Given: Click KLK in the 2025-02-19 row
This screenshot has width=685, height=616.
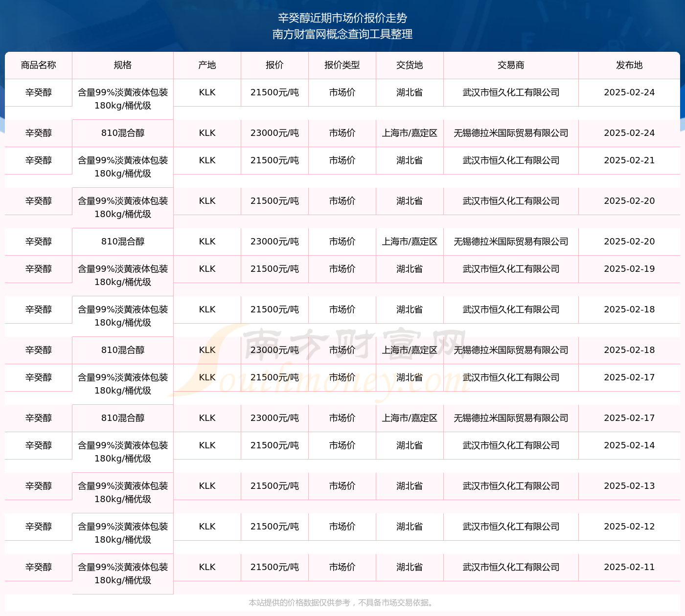Looking at the screenshot, I should coord(207,269).
